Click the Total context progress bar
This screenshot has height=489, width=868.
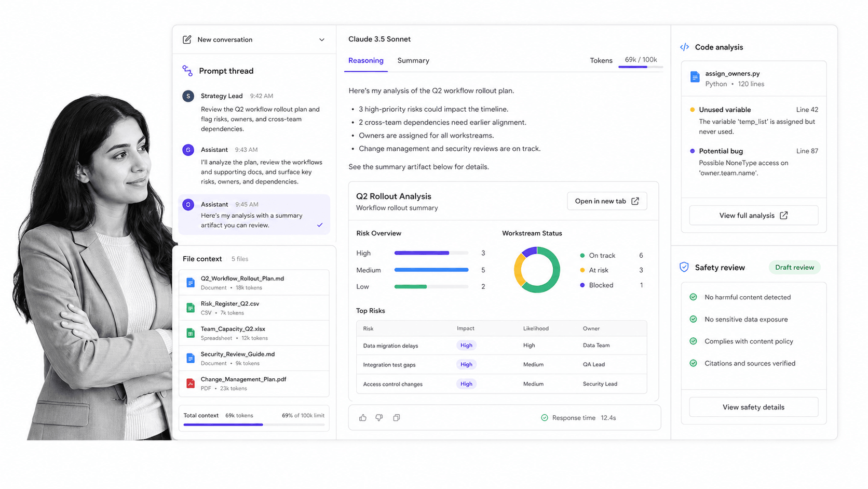(254, 425)
